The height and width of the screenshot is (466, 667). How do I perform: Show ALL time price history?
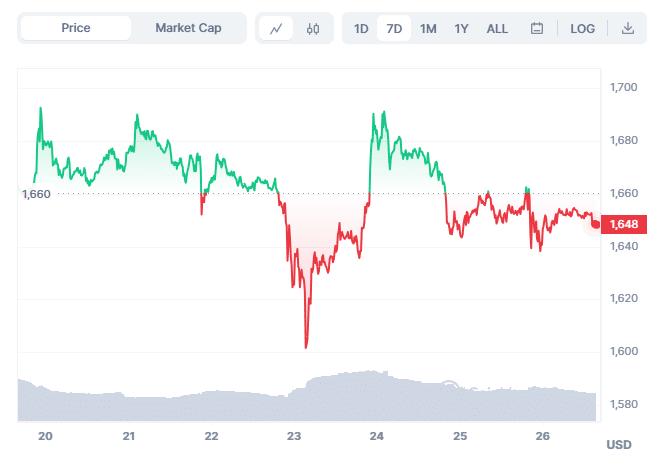497,29
